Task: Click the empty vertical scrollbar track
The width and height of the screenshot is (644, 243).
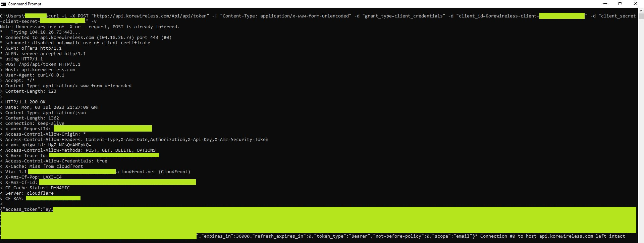Action: [x=641, y=134]
